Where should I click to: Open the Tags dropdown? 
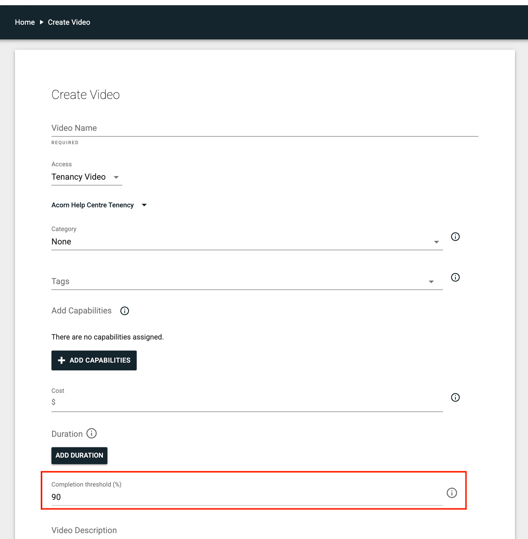pyautogui.click(x=247, y=282)
